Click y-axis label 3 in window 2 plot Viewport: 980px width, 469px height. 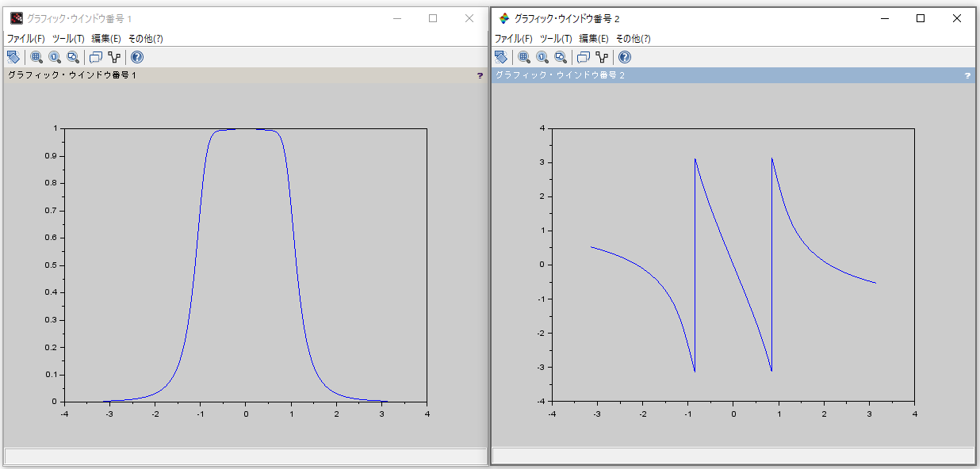point(542,162)
